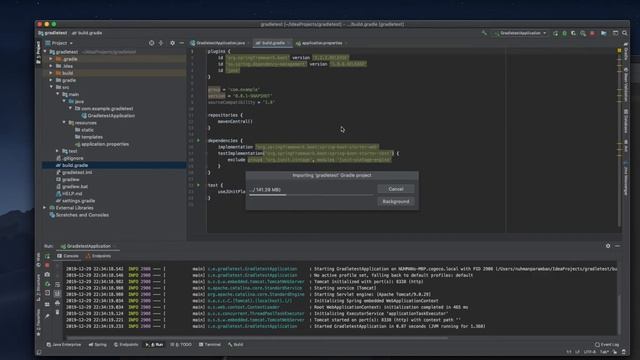The image size is (640, 360).
Task: Open the GradletestApplication run configuration dropdown
Action: (x=520, y=33)
